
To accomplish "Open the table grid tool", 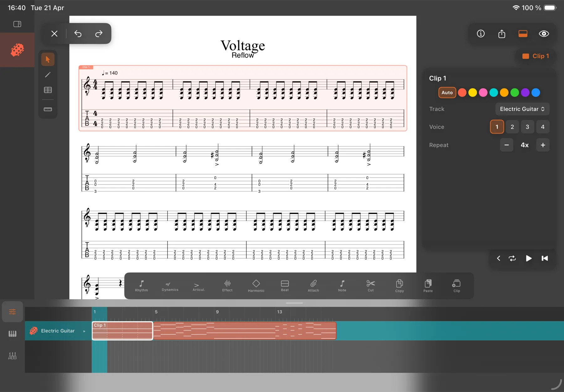I will [48, 90].
